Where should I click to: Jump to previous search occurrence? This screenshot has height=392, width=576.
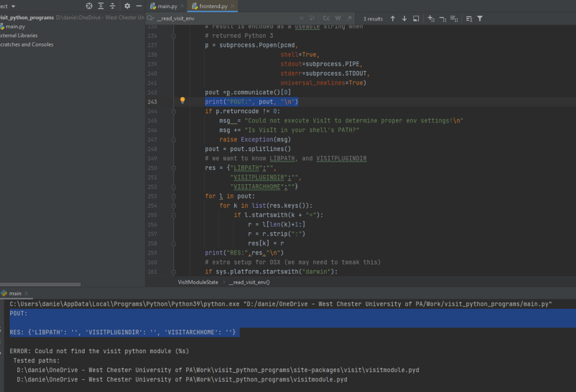pyautogui.click(x=393, y=18)
